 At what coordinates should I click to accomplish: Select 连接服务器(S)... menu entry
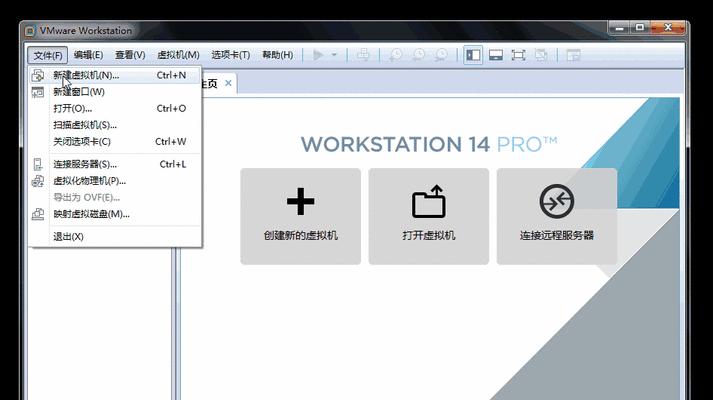(115, 164)
